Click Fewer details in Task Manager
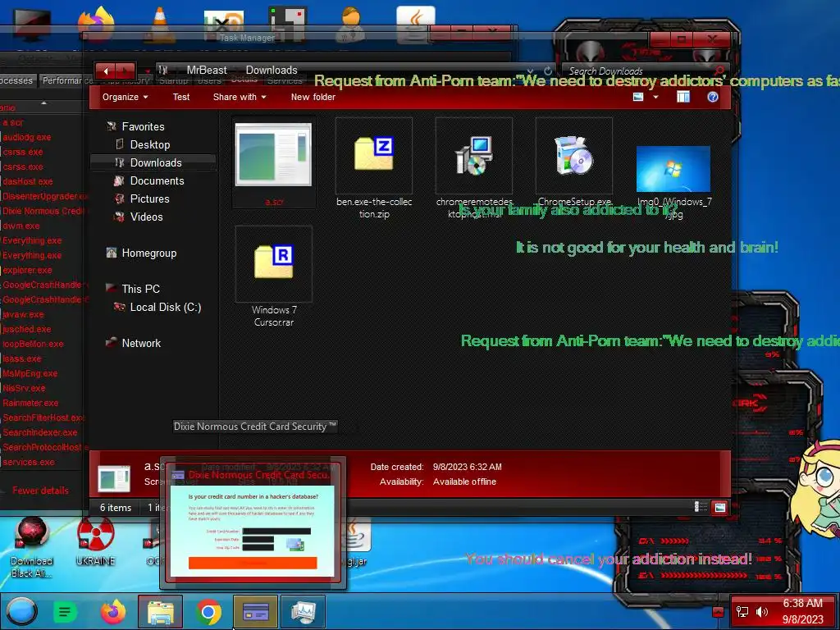This screenshot has height=630, width=840. point(40,491)
